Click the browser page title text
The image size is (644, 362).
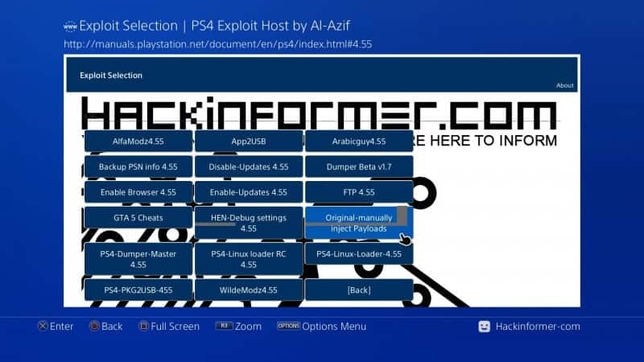[214, 26]
